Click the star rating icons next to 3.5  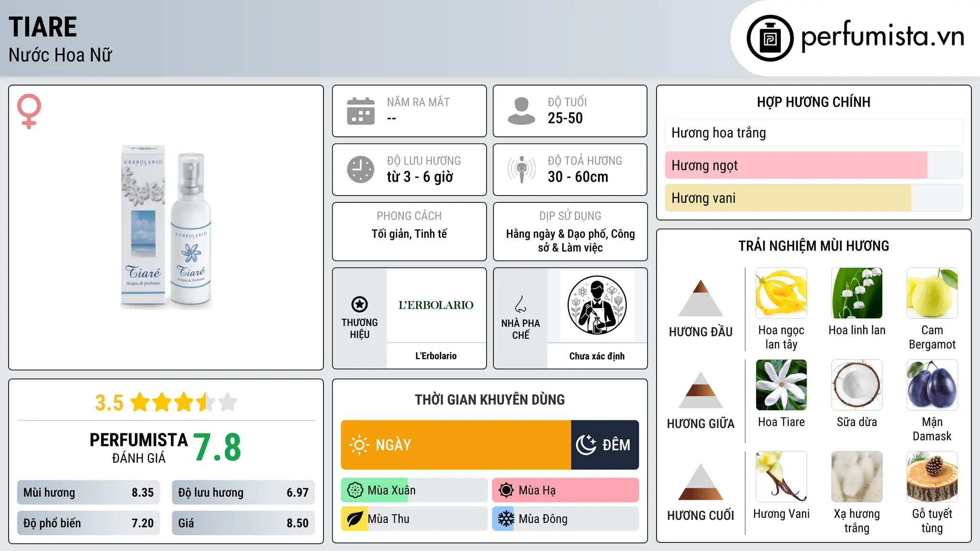coord(184,402)
